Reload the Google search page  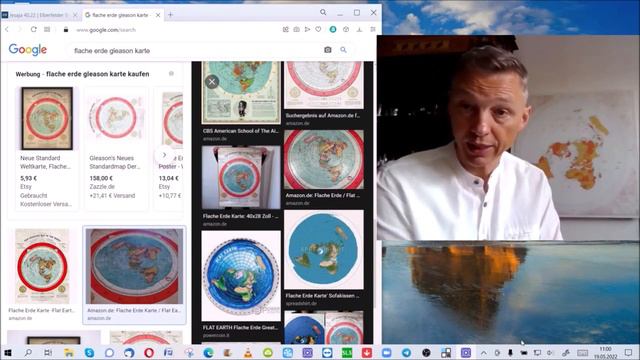coord(33,29)
